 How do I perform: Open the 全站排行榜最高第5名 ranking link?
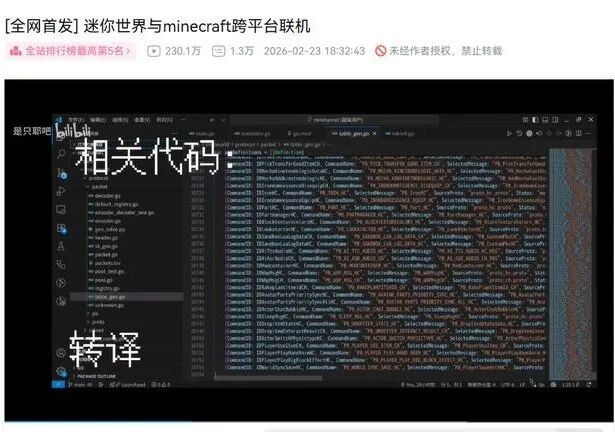[71, 51]
